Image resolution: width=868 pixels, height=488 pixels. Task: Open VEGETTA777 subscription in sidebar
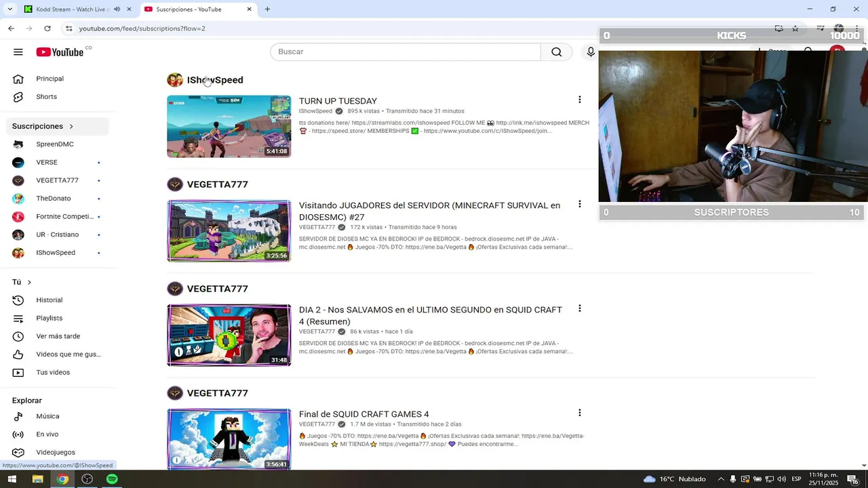[x=59, y=180]
